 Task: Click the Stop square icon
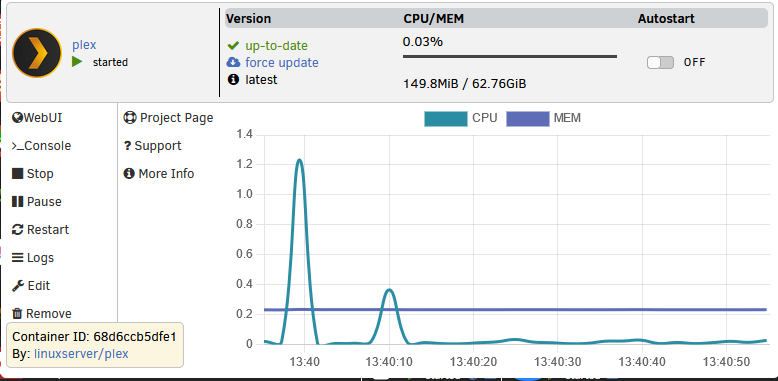(x=17, y=174)
